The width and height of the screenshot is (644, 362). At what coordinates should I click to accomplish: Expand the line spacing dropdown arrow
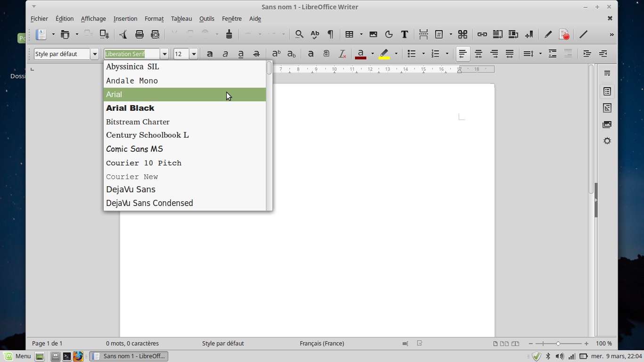(540, 54)
